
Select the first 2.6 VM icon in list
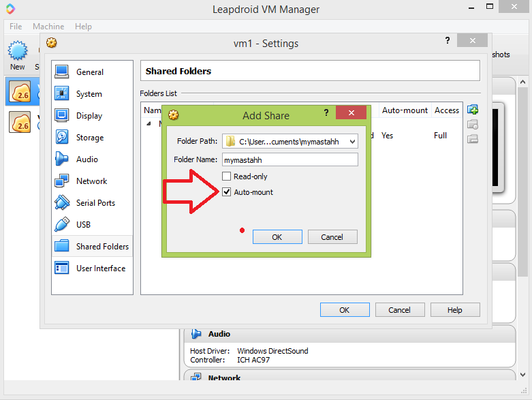pos(20,91)
